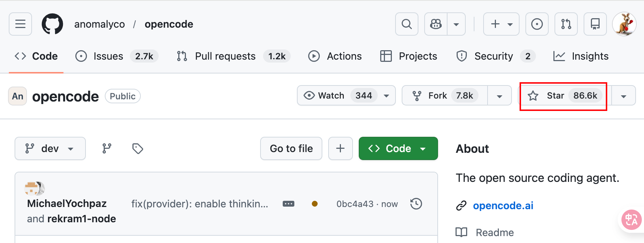Open the search magnifier icon

tap(406, 24)
